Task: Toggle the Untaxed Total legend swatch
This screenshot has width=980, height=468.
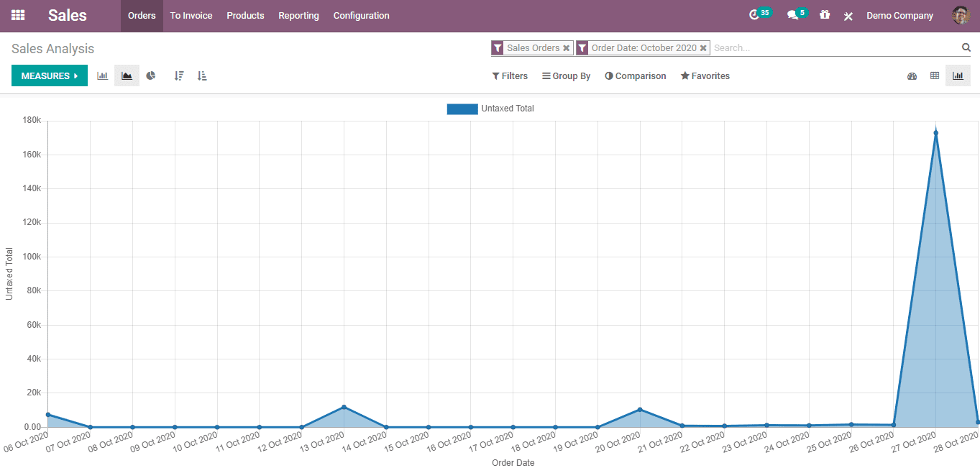Action: (x=462, y=109)
